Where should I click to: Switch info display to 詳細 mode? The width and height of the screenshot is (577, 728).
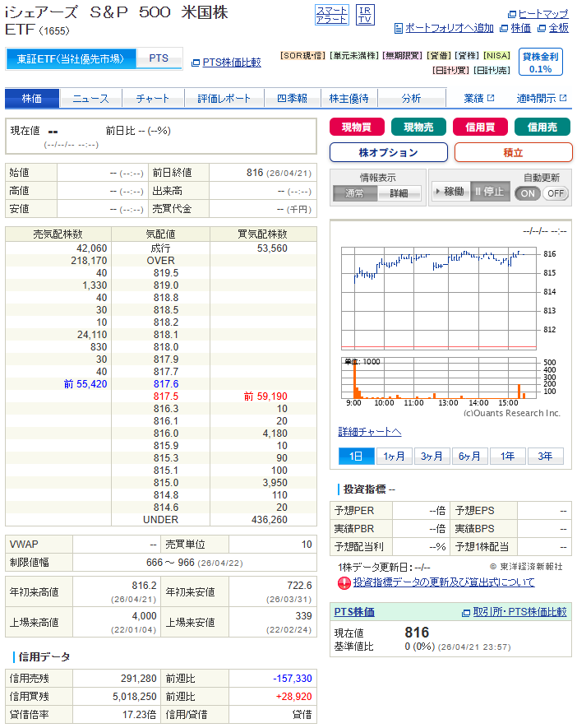[x=399, y=193]
